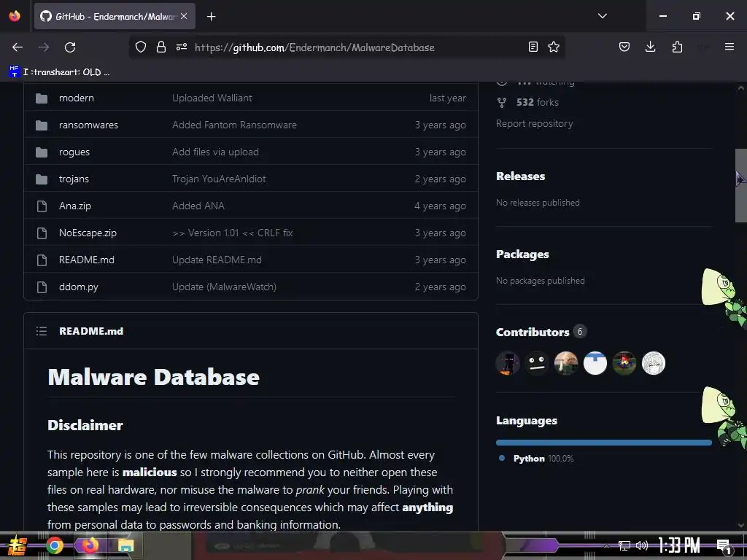Open the notification center icon
Image resolution: width=747 pixels, height=560 pixels.
coord(724,546)
